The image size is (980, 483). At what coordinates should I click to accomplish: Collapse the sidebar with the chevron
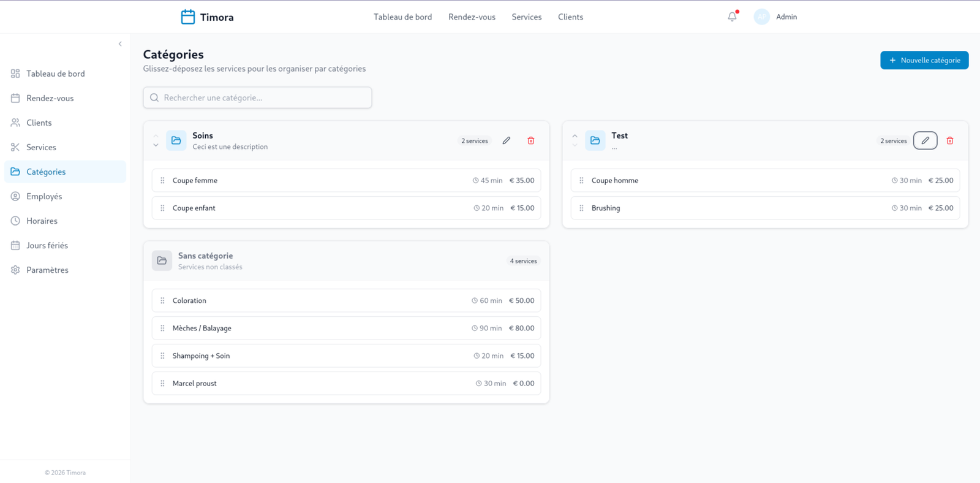(x=120, y=44)
